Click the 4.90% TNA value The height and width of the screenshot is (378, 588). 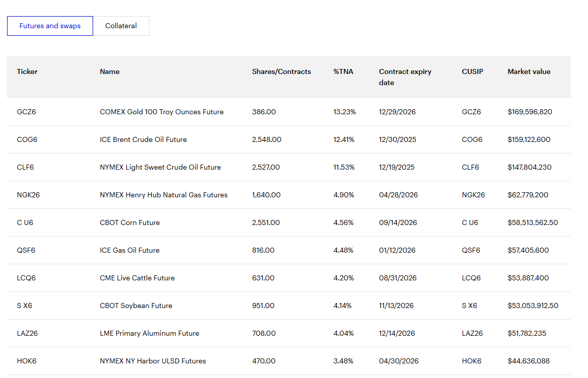(343, 195)
